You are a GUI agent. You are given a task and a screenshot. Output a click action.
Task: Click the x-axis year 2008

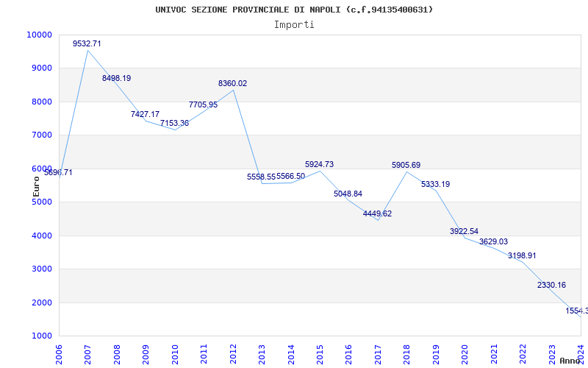point(117,353)
